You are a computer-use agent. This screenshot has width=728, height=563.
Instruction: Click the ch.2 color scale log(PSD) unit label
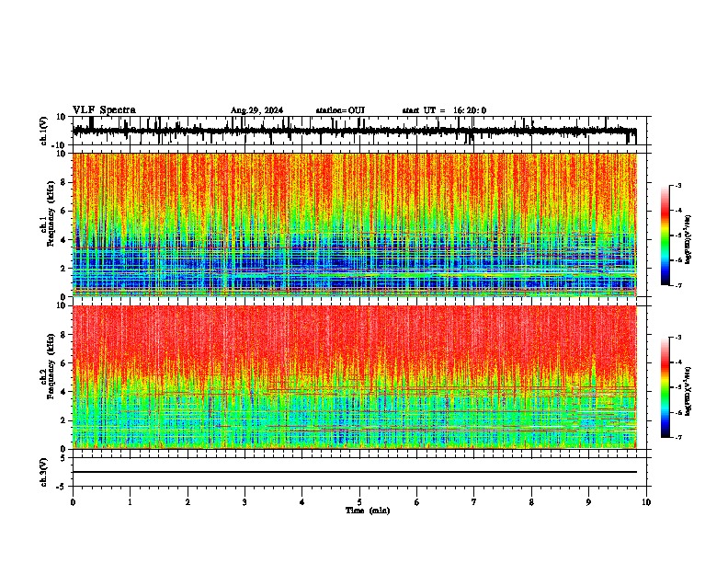(x=688, y=392)
